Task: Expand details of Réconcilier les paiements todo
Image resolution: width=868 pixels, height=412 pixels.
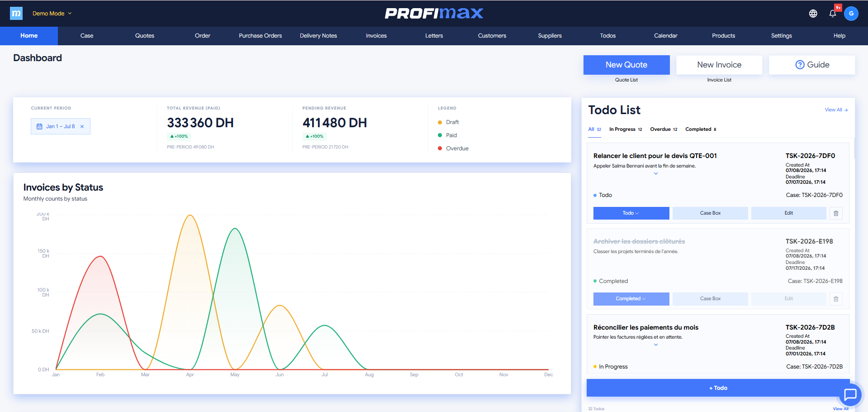Action: point(656,345)
